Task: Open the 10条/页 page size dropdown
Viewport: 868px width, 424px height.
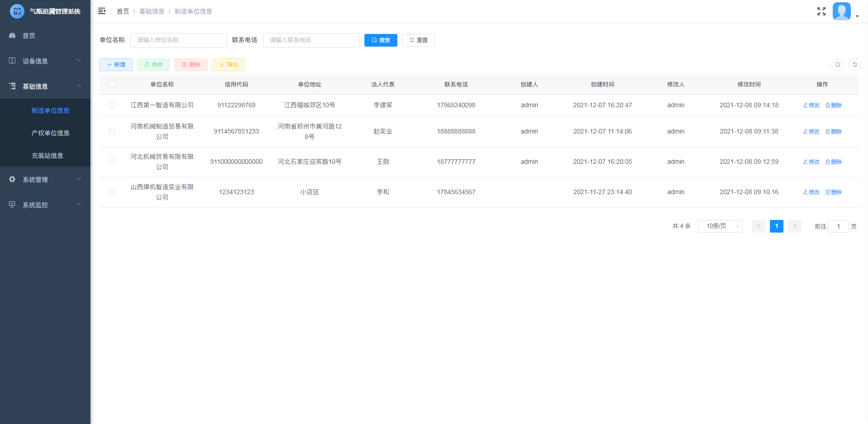Action: [x=720, y=226]
